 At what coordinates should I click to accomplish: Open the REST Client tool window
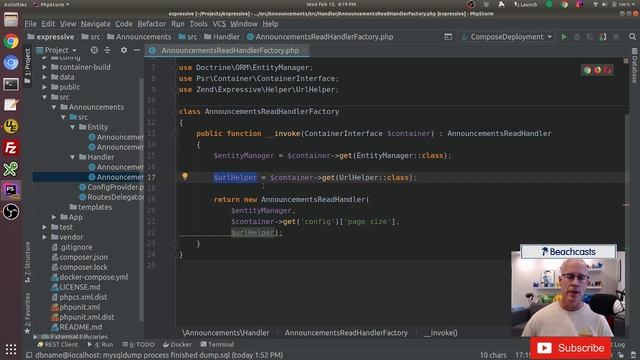pyautogui.click(x=58, y=344)
